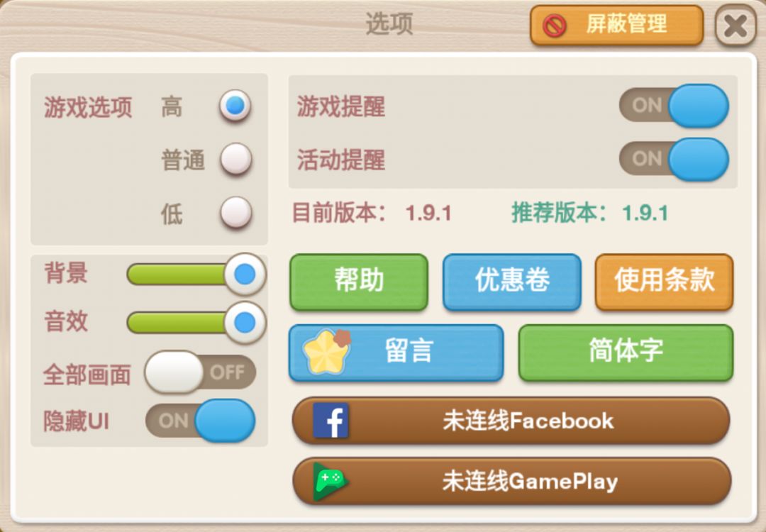Select the 低 graphics quality option

click(x=235, y=213)
